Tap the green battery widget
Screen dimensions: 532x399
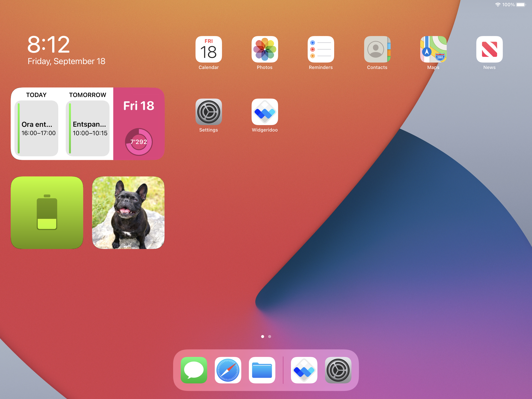click(47, 213)
